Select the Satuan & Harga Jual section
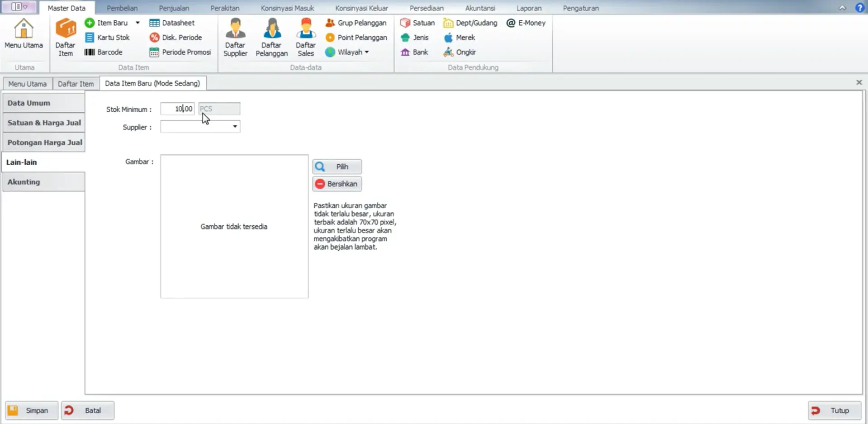This screenshot has height=424, width=868. tap(43, 123)
